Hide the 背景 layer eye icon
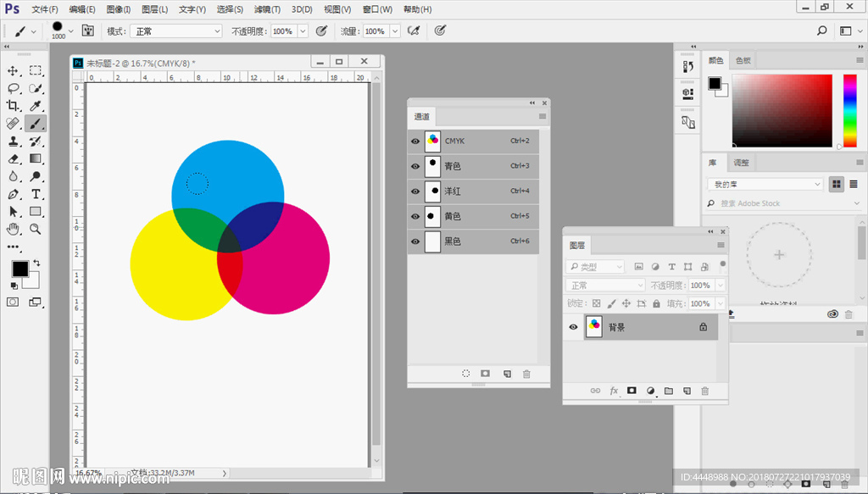Image resolution: width=868 pixels, height=494 pixels. (x=574, y=327)
